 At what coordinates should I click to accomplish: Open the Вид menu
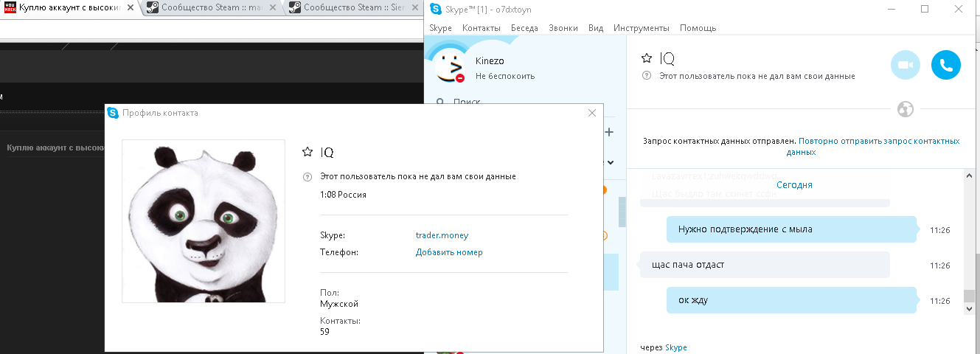(596, 28)
